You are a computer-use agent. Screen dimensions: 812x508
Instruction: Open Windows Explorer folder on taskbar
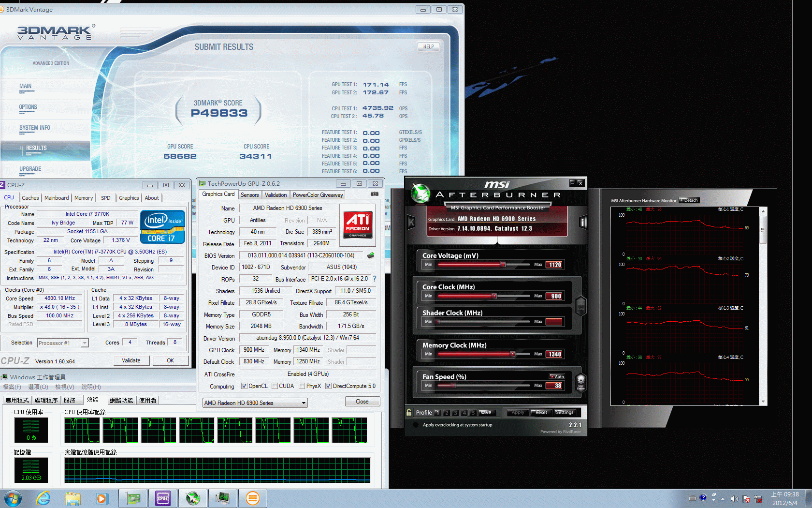pyautogui.click(x=73, y=498)
